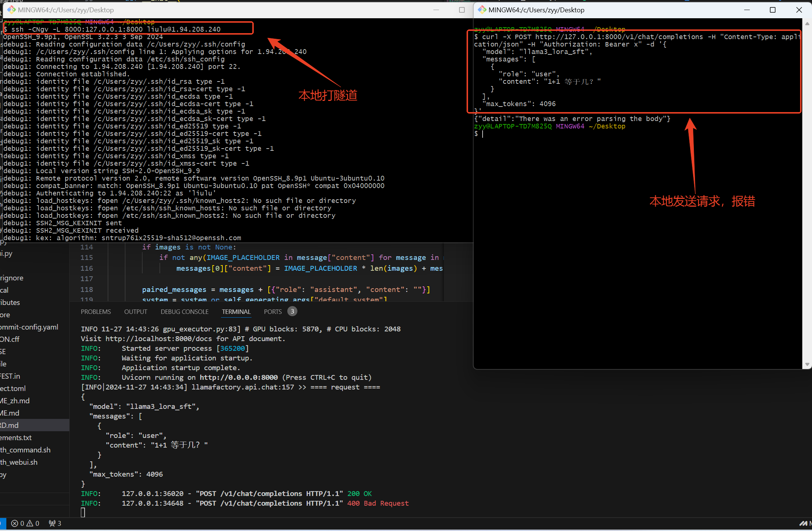
Task: Click the blue remote indicator in status bar
Action: point(2,524)
